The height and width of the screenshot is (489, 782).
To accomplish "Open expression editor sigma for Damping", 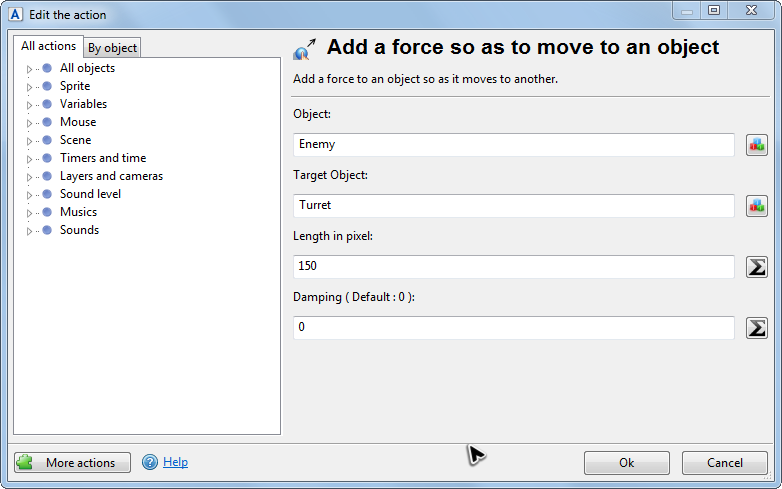I will tap(757, 328).
